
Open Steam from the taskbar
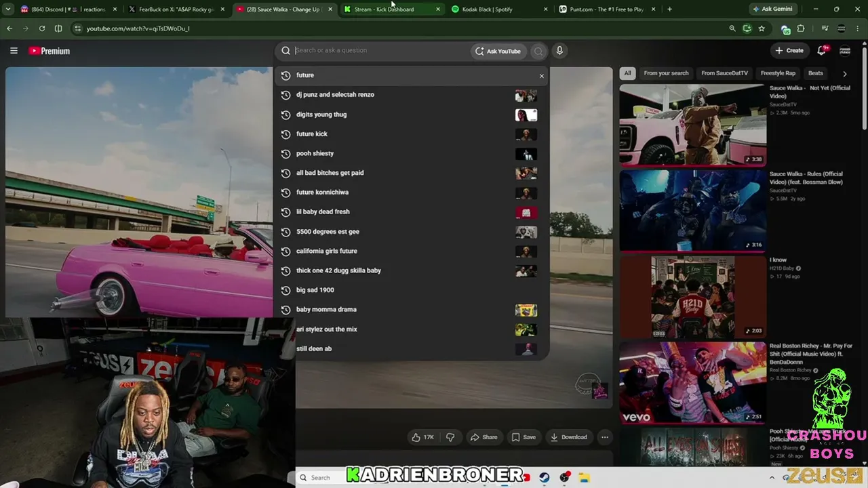pyautogui.click(x=544, y=478)
